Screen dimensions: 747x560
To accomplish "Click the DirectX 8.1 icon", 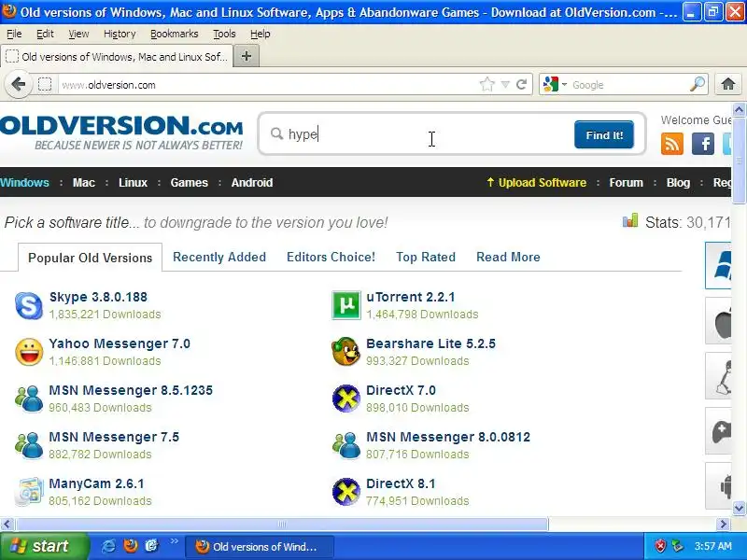I will point(345,492).
